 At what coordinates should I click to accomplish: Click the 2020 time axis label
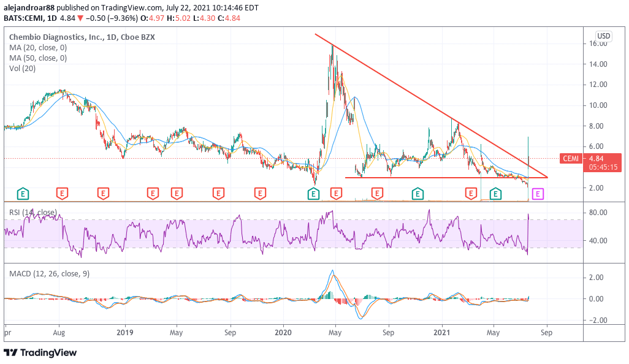pos(283,333)
